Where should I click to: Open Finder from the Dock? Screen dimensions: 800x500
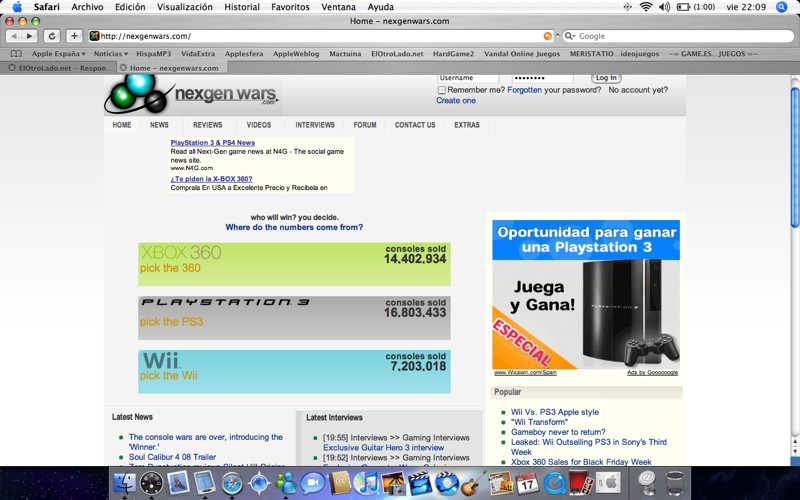[x=124, y=482]
